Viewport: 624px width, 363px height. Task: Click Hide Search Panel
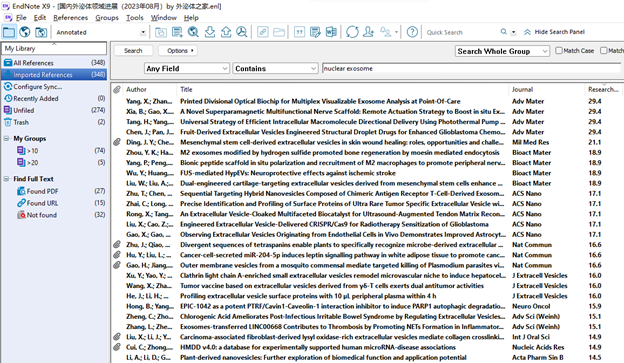tap(554, 32)
